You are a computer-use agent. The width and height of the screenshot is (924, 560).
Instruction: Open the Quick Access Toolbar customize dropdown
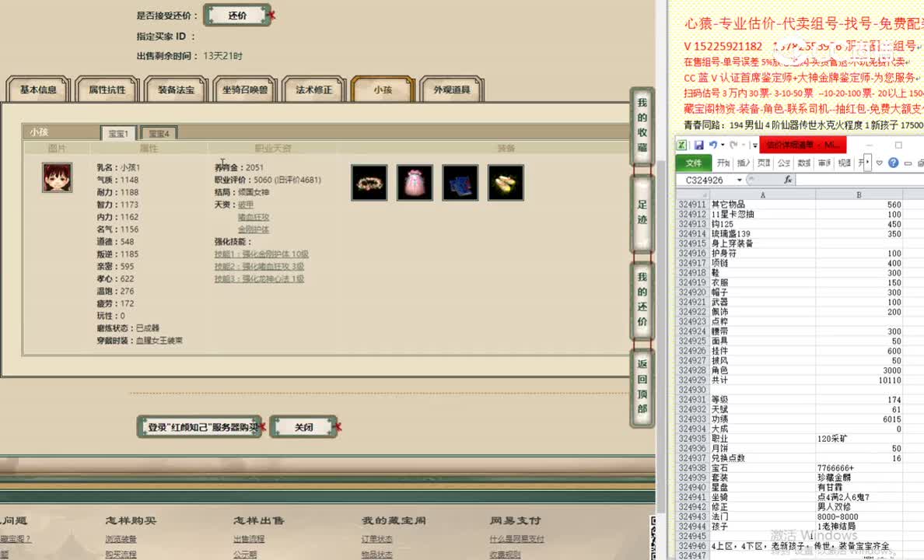(x=754, y=145)
